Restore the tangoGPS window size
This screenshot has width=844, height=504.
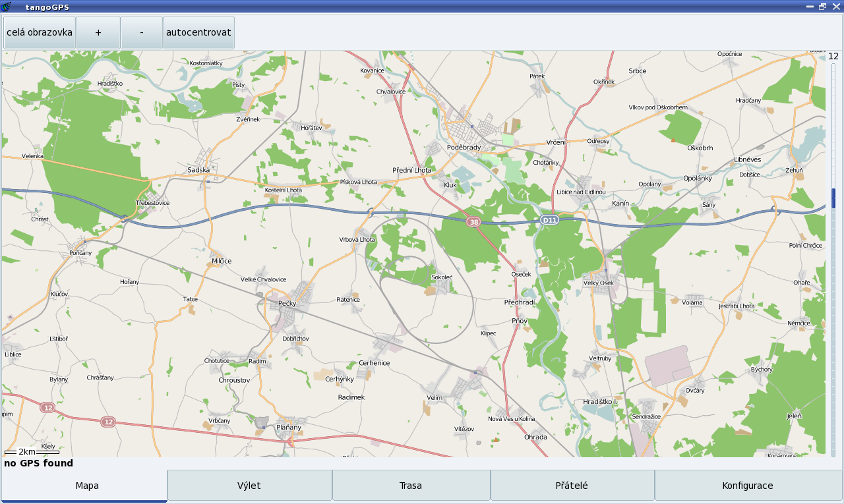[822, 6]
